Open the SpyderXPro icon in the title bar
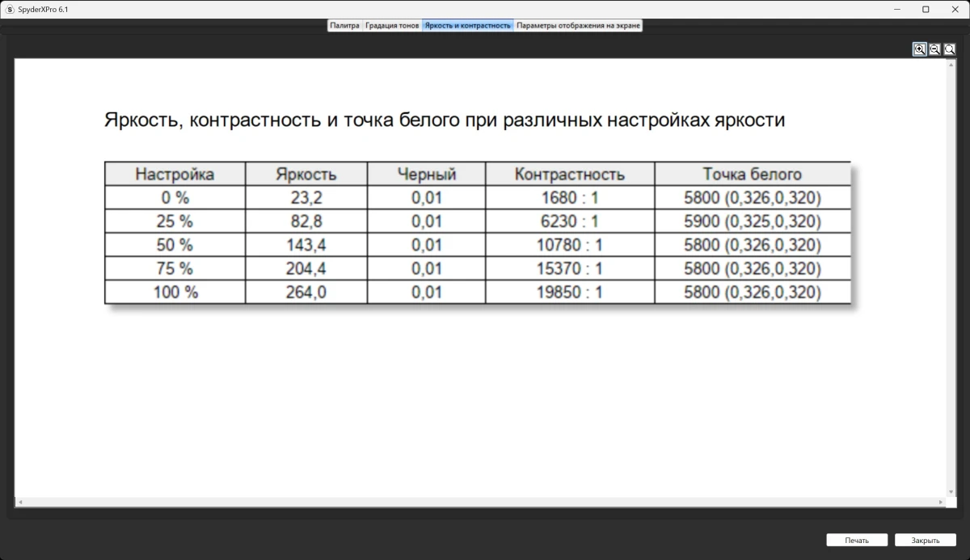The width and height of the screenshot is (970, 560). point(8,9)
